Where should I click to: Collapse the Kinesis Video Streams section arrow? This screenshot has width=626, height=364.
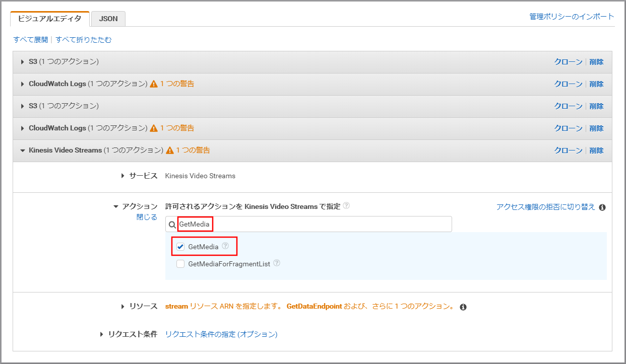[23, 151]
